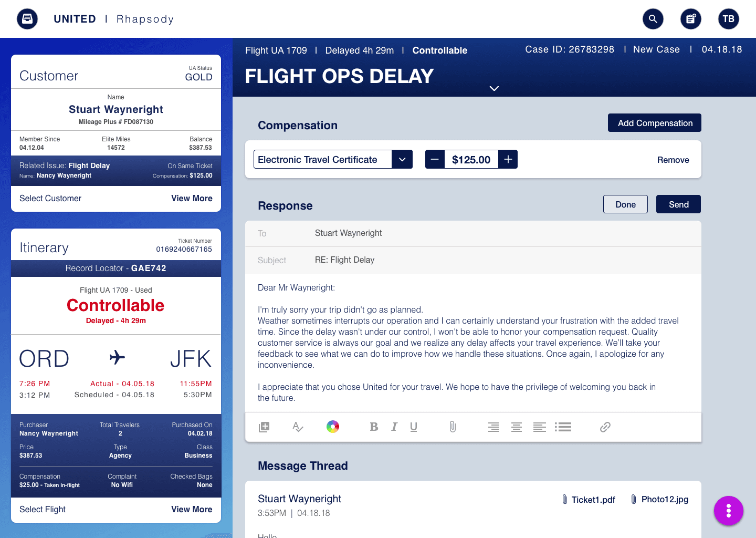Expand the flight ops delay header chevron

tap(494, 88)
